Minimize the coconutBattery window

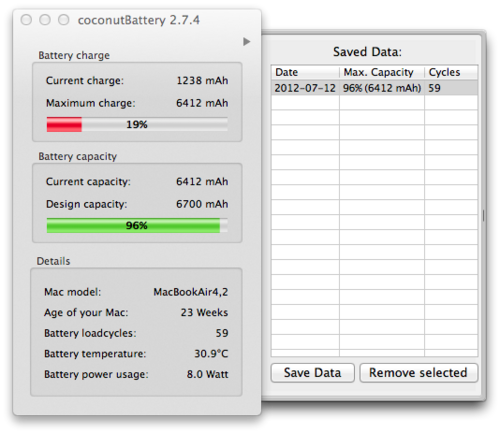point(45,20)
